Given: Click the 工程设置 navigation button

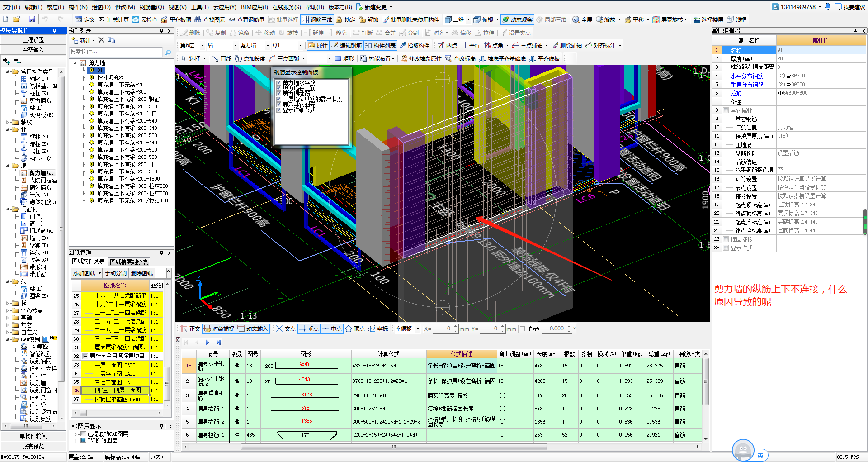Looking at the screenshot, I should point(33,40).
